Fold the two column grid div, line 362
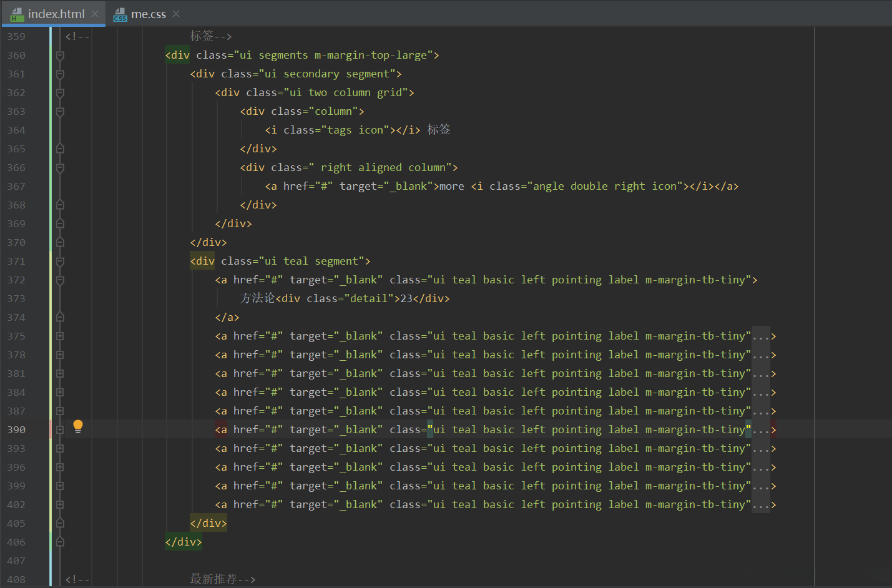This screenshot has height=588, width=892. pyautogui.click(x=60, y=93)
